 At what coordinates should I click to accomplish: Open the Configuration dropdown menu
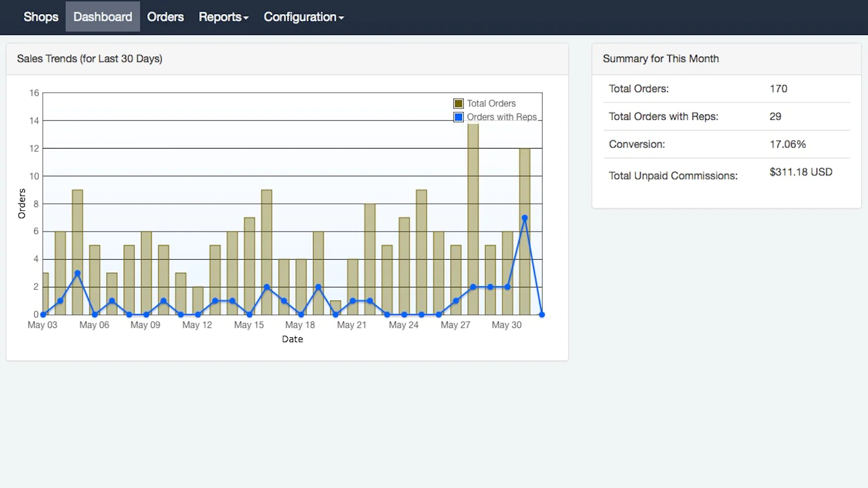303,17
